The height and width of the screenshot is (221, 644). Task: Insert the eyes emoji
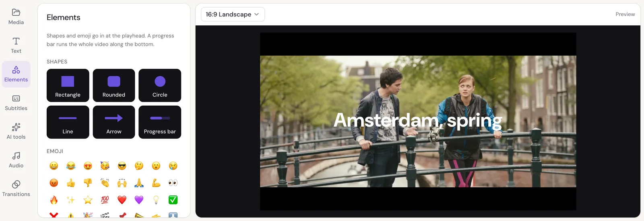click(173, 183)
